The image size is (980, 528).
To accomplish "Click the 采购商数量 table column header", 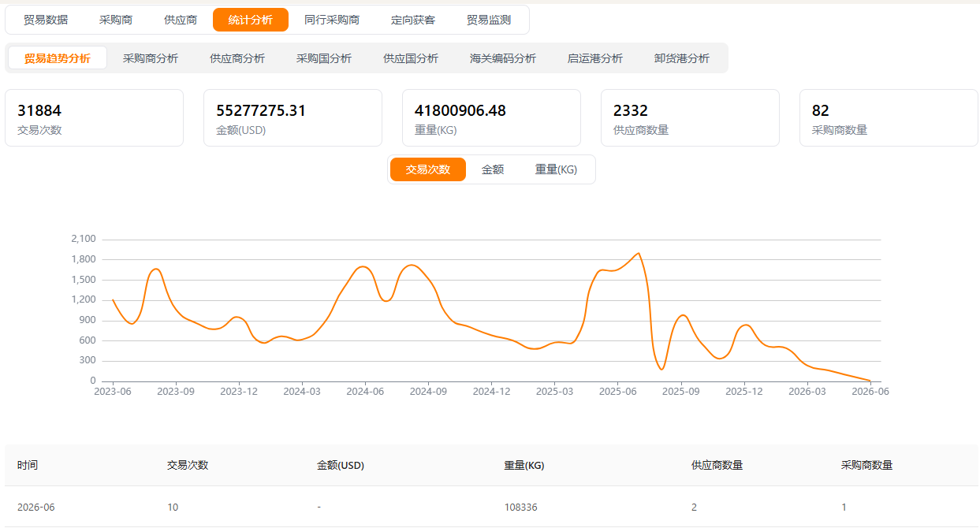I will (866, 465).
